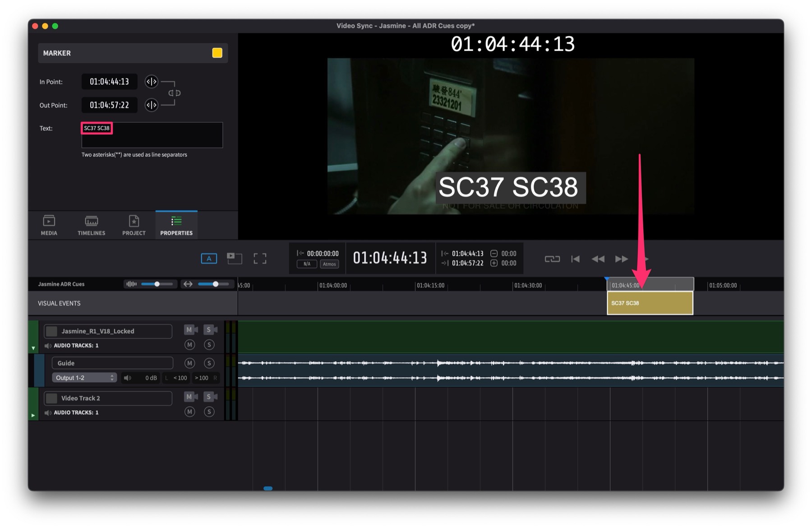Go to start of timeline button

tap(575, 259)
